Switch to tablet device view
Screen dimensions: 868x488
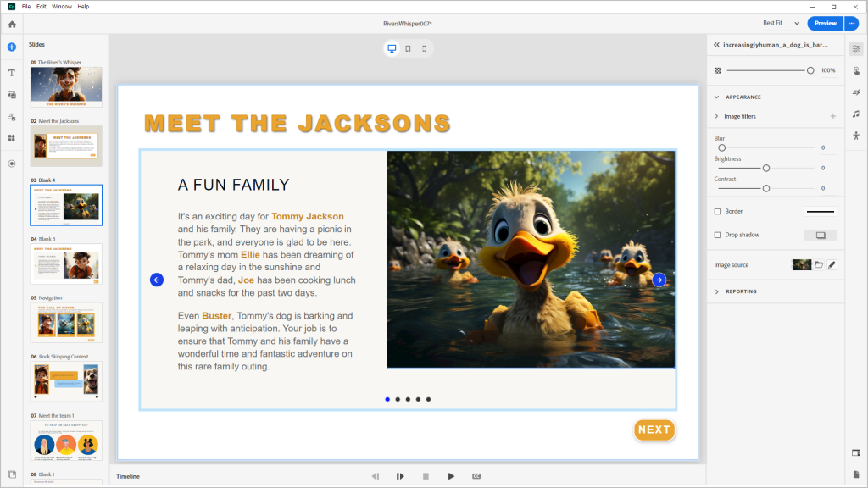(408, 48)
